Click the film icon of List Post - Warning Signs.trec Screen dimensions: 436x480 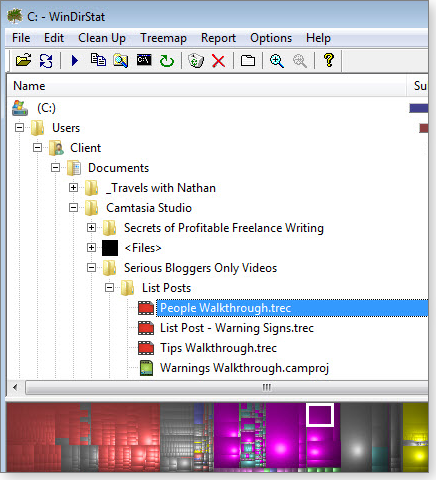pos(146,328)
